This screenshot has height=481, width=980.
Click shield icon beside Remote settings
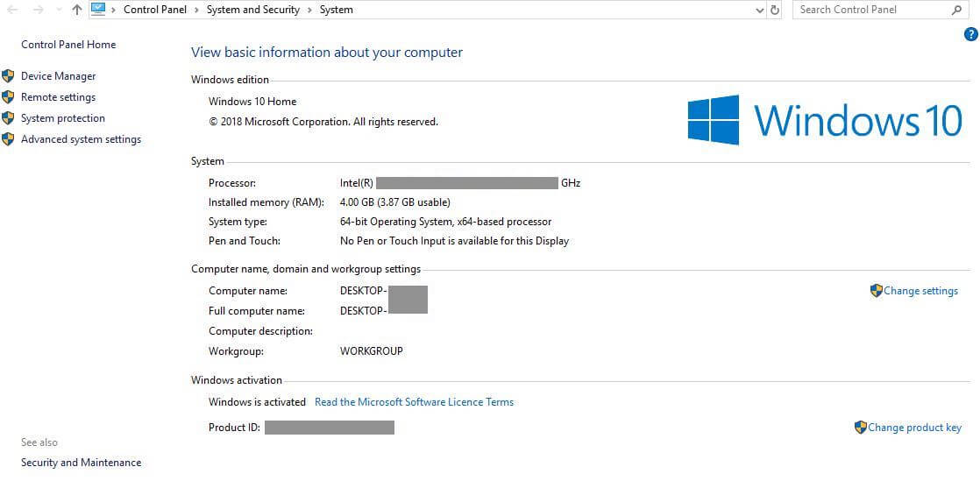tap(8, 97)
